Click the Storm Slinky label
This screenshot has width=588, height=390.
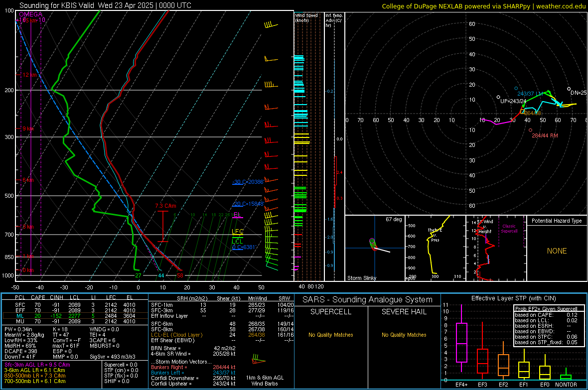[361, 278]
